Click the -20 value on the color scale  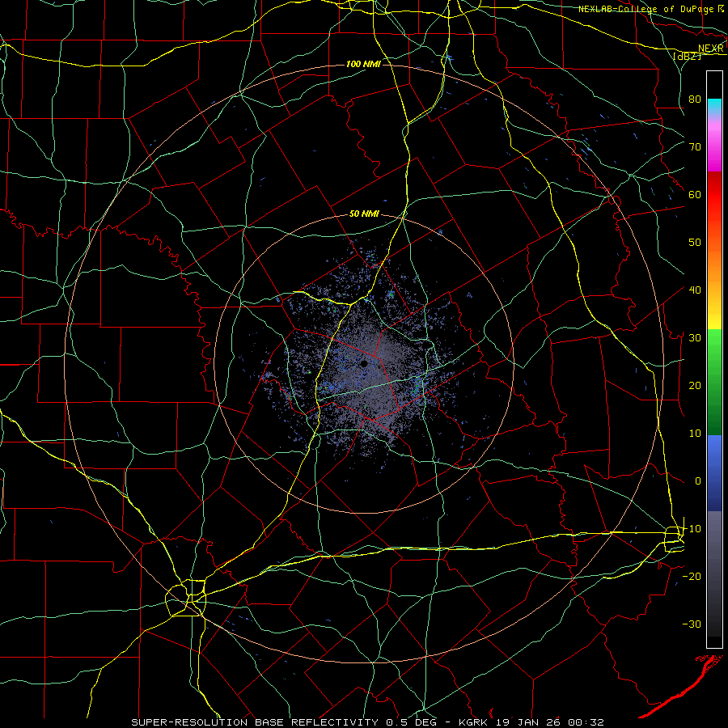(x=692, y=576)
